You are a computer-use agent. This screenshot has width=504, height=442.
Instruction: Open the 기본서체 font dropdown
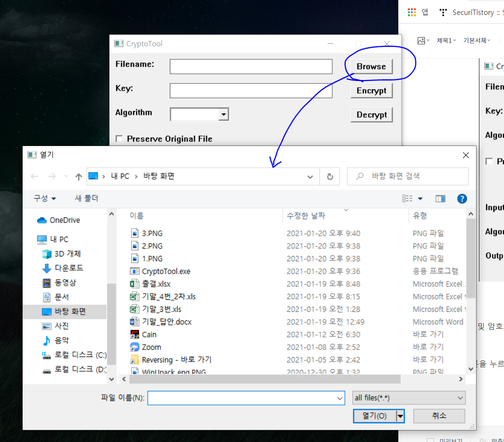pyautogui.click(x=477, y=40)
